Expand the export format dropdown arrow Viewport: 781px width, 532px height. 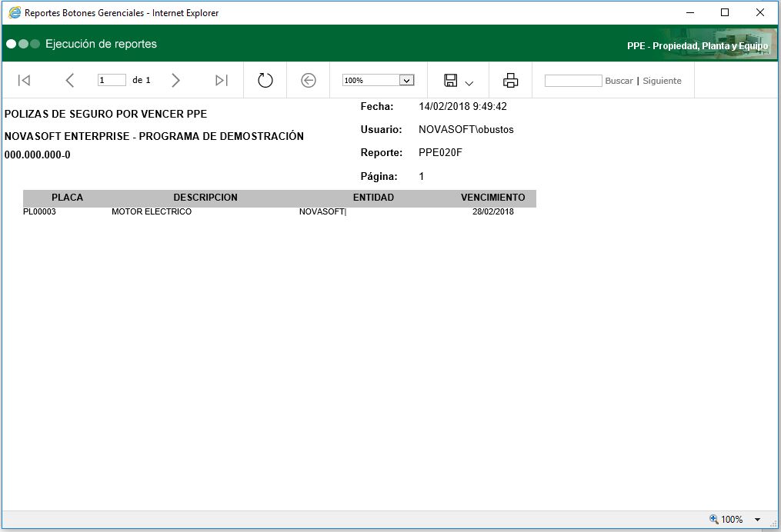pos(469,83)
